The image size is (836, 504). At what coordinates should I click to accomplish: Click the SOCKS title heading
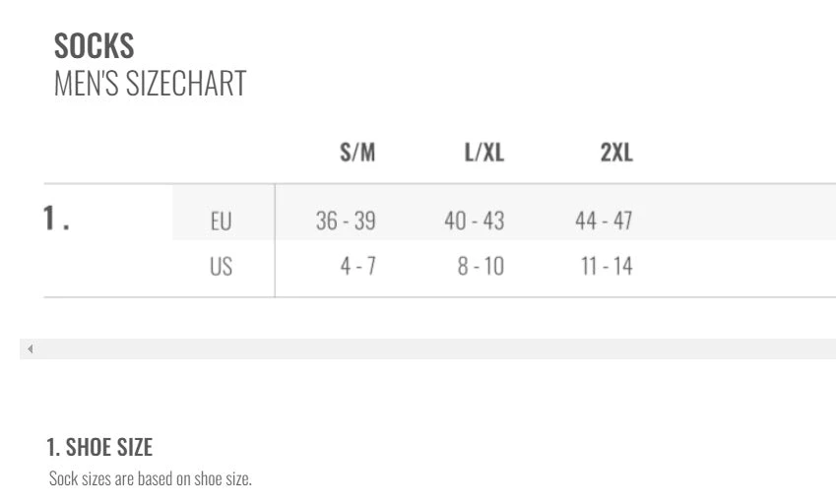point(94,45)
